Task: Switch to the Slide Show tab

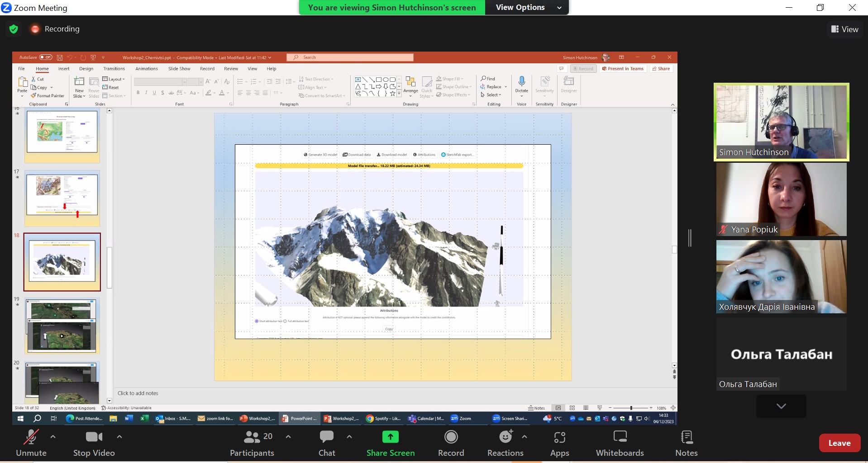Action: 179,69
